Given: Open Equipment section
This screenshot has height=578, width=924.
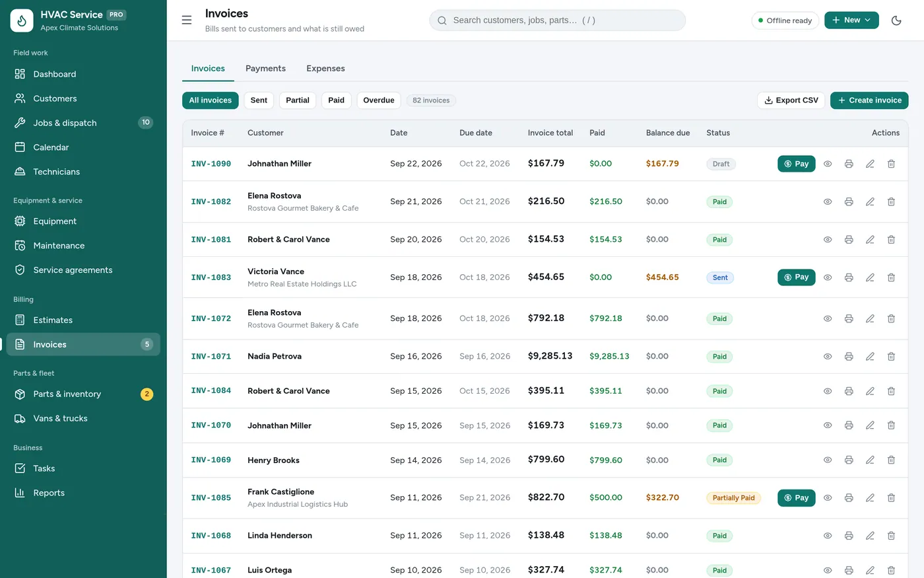Looking at the screenshot, I should coord(83,221).
